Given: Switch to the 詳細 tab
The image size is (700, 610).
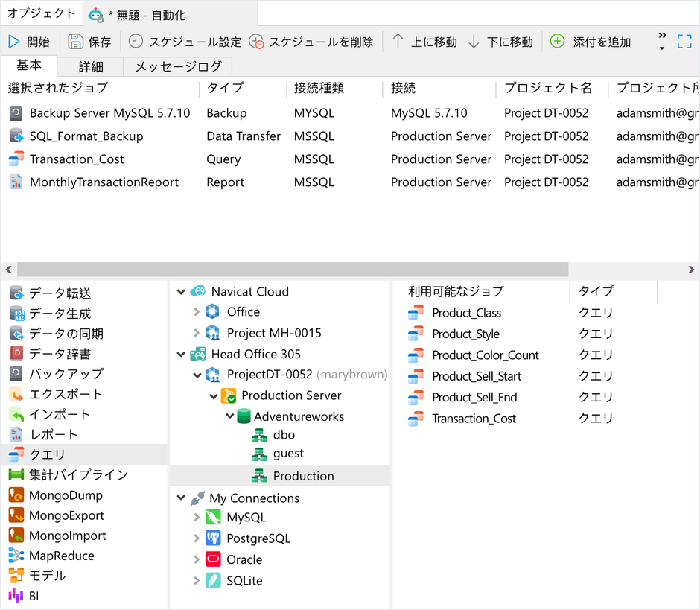Looking at the screenshot, I should [91, 66].
